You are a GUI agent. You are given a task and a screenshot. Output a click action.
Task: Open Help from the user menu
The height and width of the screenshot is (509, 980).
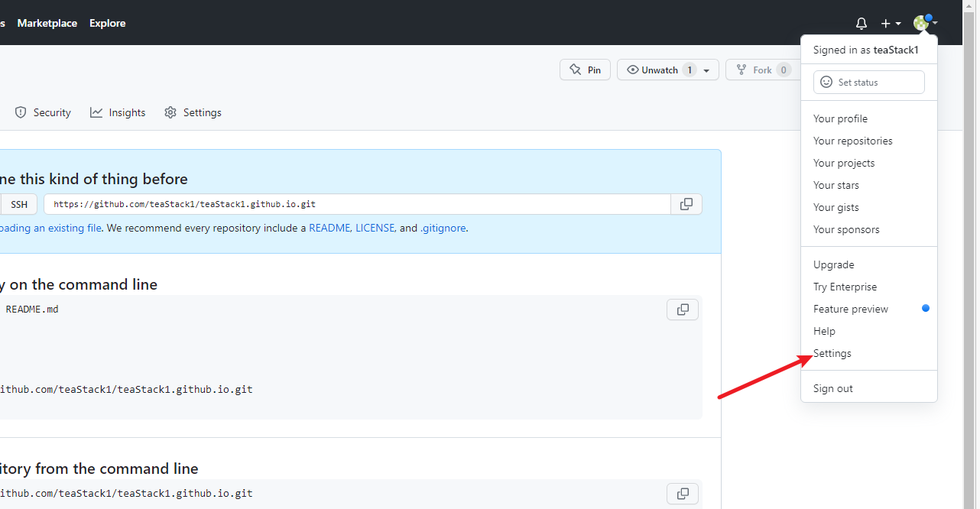(x=868, y=331)
